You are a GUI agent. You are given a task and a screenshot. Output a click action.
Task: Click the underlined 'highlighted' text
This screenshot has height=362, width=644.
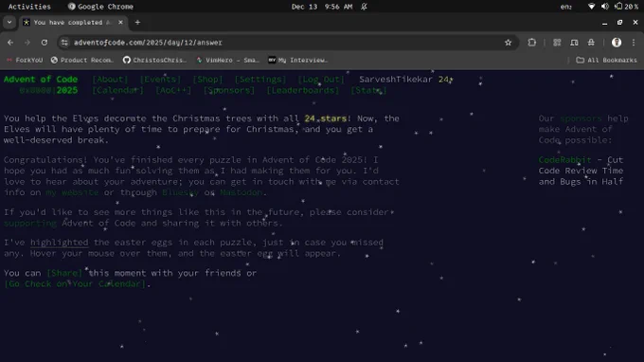pyautogui.click(x=59, y=242)
